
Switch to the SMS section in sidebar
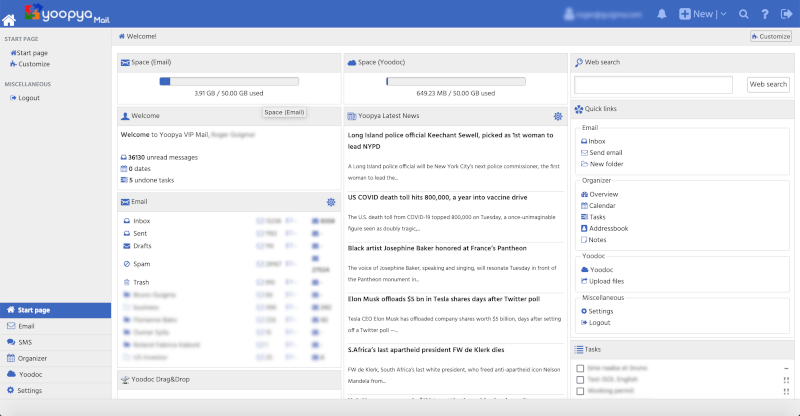[25, 342]
